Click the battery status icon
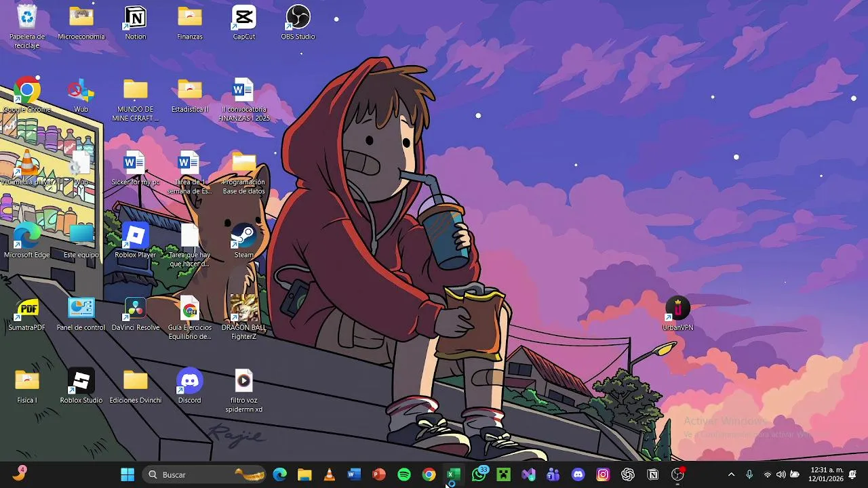 coord(795,474)
